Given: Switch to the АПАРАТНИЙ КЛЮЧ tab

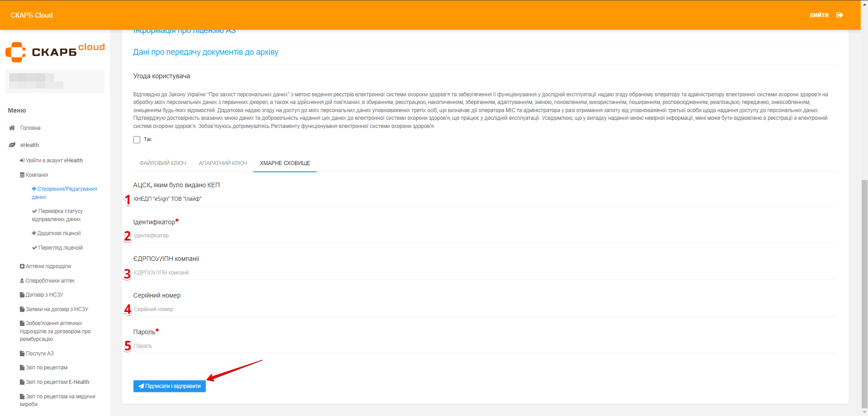Looking at the screenshot, I should click(x=223, y=163).
